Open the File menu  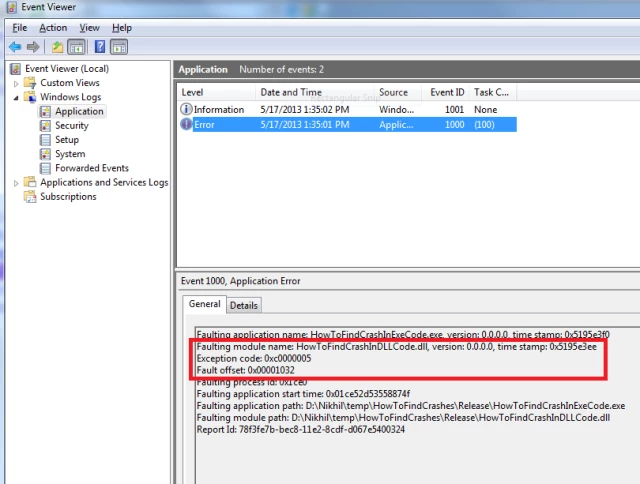point(20,28)
